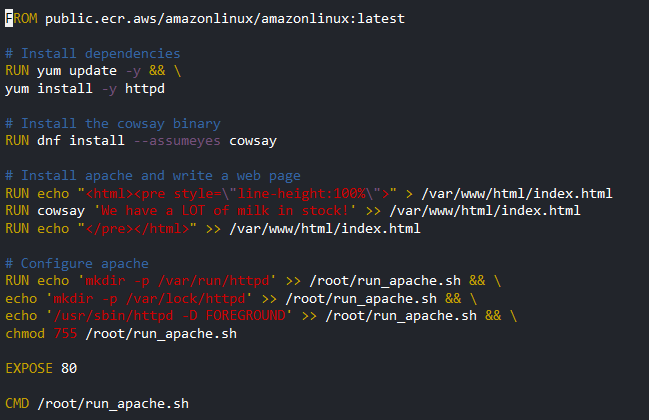Place cursor on amazonlinux:latest image name
Image resolution: width=649 pixels, height=420 pixels.
(333, 19)
